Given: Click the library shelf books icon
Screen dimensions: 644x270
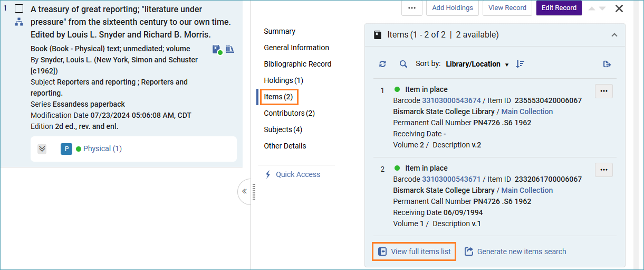Looking at the screenshot, I should (x=230, y=49).
